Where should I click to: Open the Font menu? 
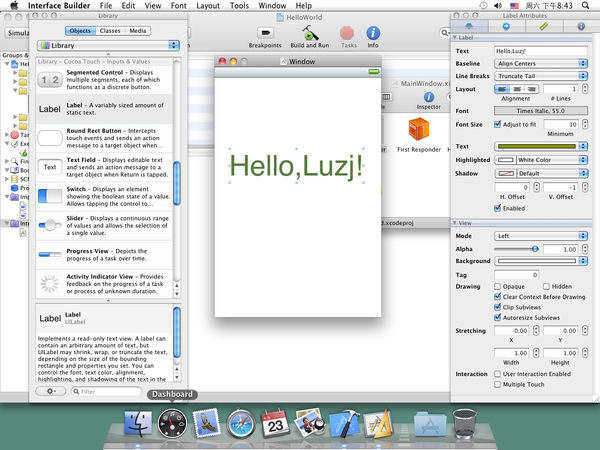point(179,5)
